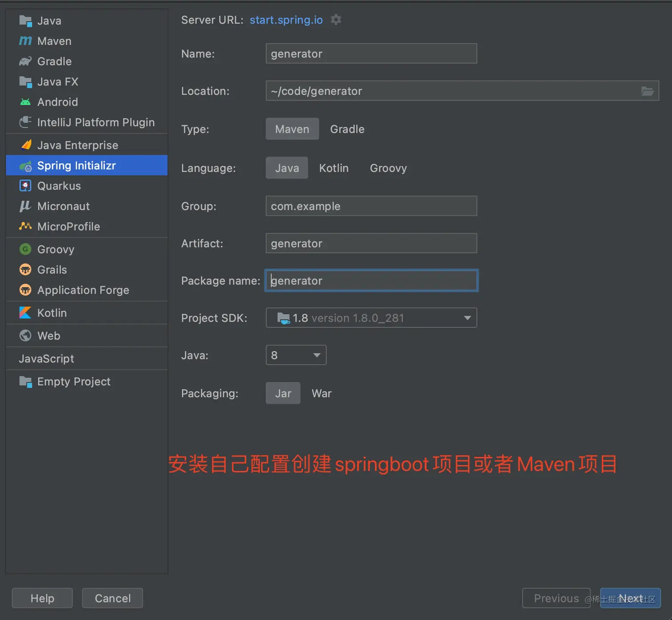Select War packaging
Image resolution: width=672 pixels, height=620 pixels.
pos(321,393)
